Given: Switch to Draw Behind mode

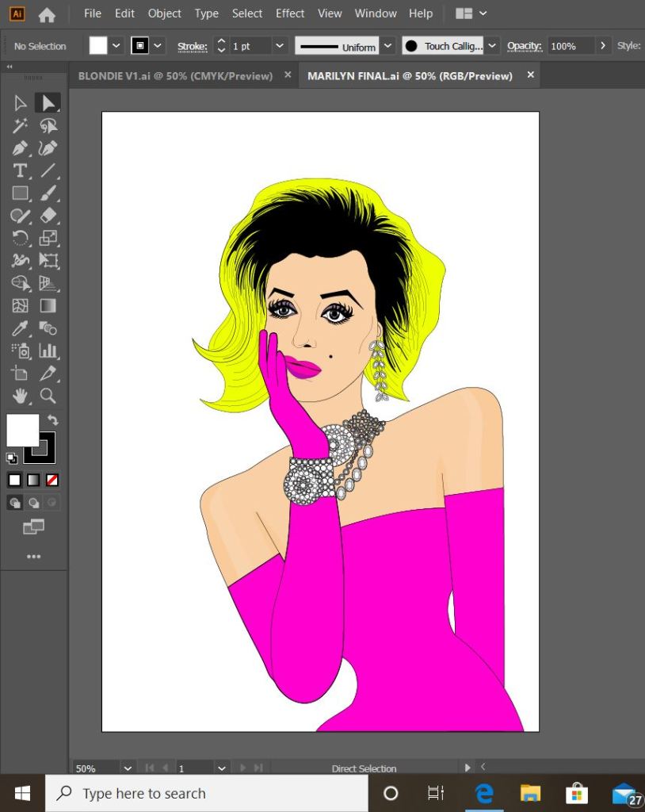Looking at the screenshot, I should click(33, 503).
